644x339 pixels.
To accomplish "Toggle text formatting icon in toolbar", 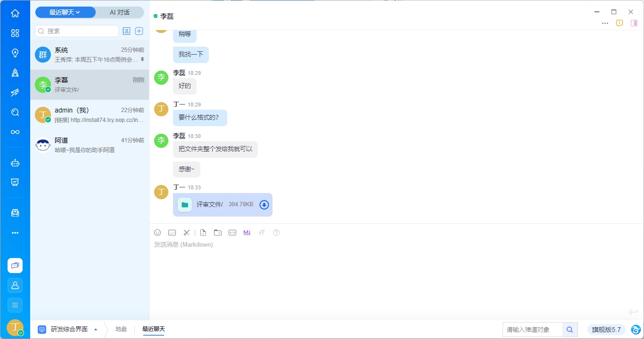I will coord(262,233).
